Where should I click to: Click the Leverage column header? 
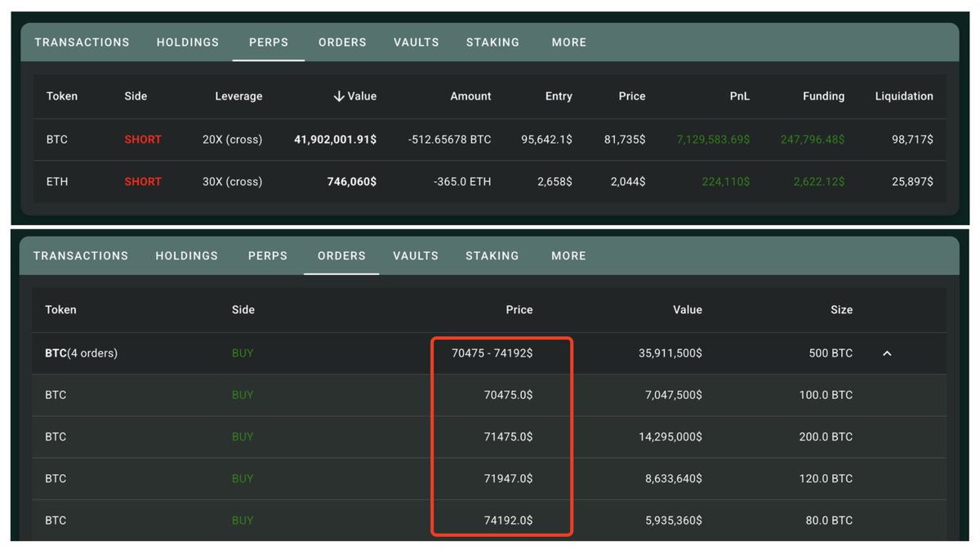(x=238, y=96)
